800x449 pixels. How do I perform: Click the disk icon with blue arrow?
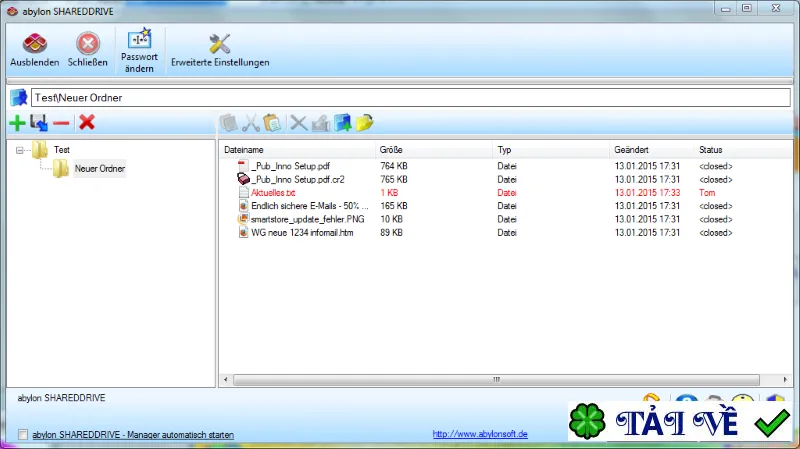(39, 123)
